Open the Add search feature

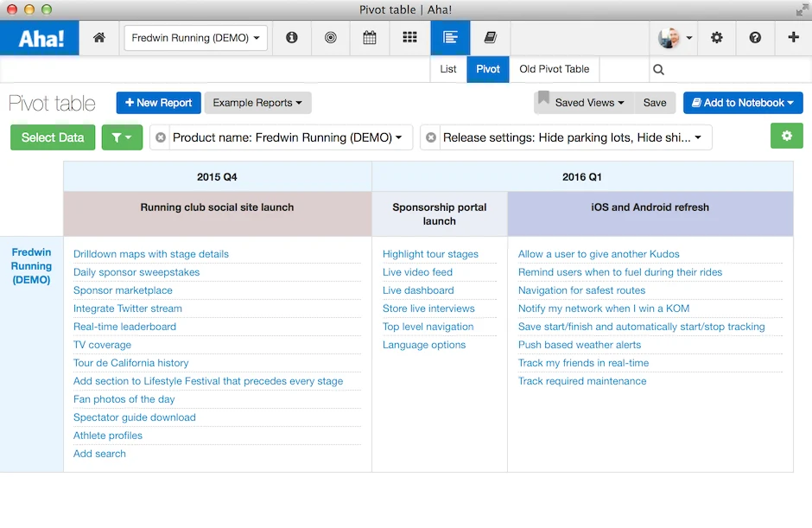click(x=99, y=454)
